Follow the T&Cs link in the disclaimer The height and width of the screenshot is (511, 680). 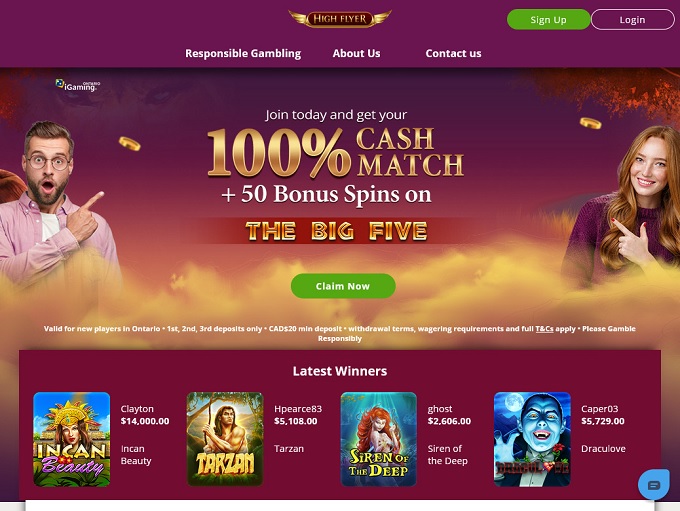click(x=544, y=329)
